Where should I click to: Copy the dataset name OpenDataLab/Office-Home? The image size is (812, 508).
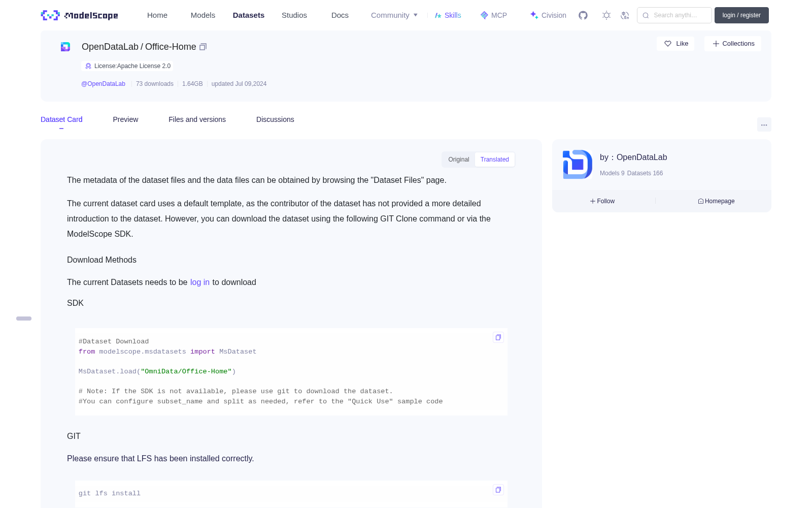(x=203, y=47)
